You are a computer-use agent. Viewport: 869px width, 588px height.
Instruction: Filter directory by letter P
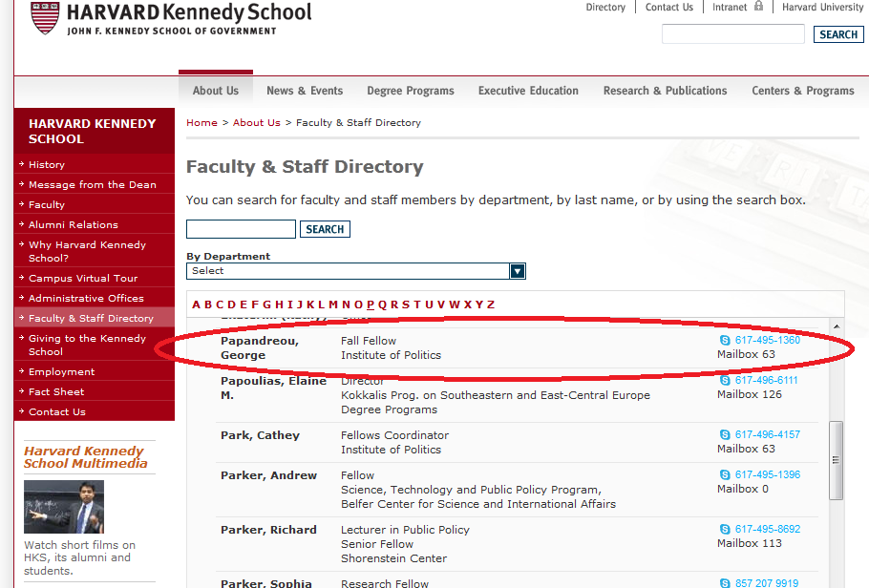(371, 304)
